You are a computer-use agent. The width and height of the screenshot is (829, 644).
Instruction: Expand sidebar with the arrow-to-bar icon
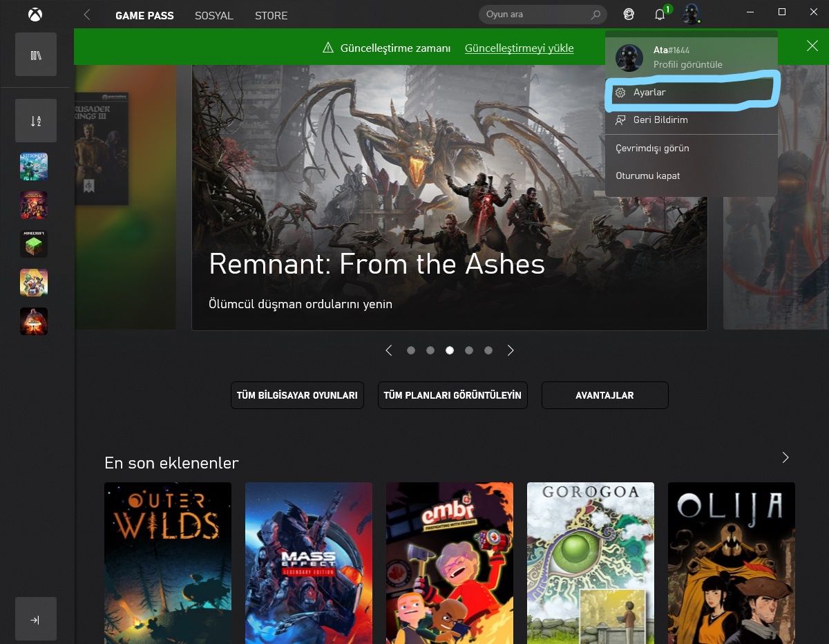(36, 619)
